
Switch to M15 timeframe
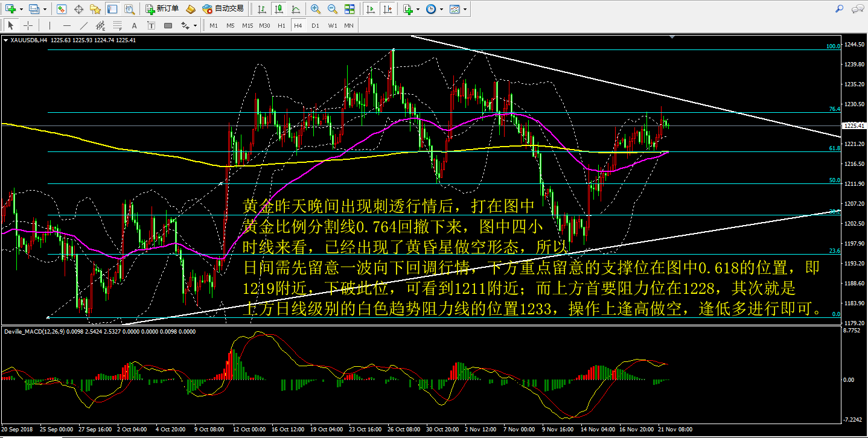click(x=247, y=25)
